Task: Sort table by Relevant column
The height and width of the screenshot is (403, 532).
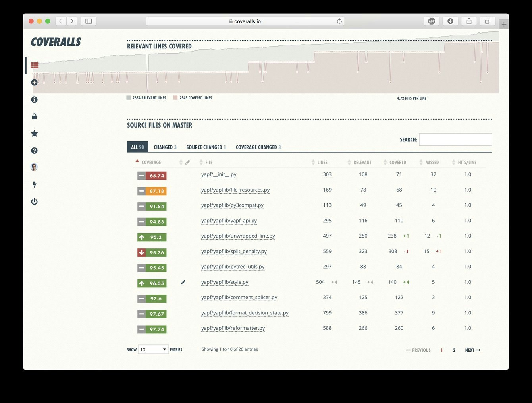Action: pyautogui.click(x=362, y=162)
